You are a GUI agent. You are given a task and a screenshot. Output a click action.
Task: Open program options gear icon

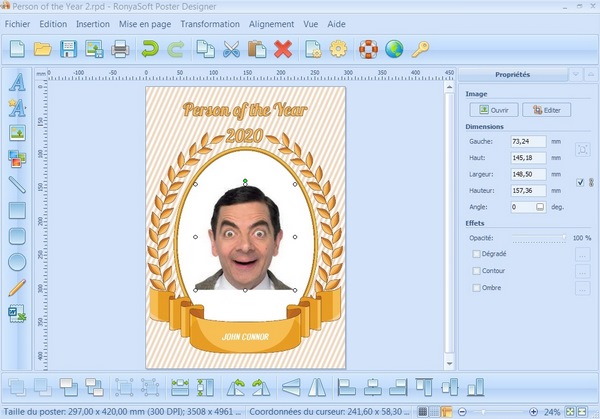[338, 49]
